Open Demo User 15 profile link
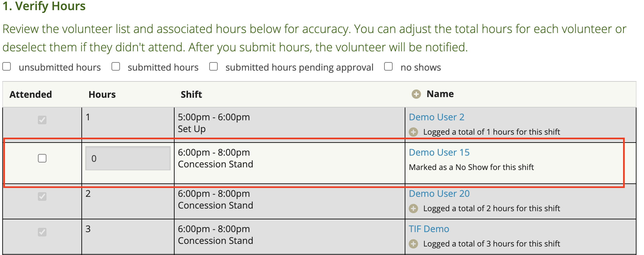644x255 pixels. pyautogui.click(x=439, y=152)
